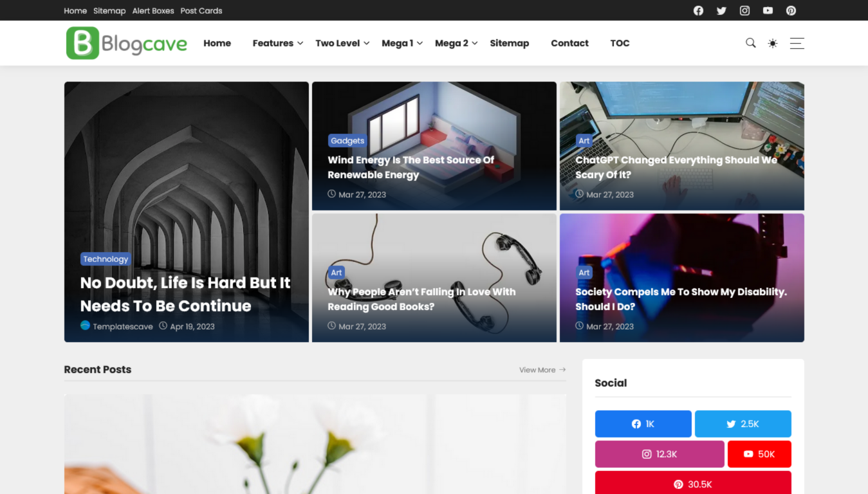Click the Gadgets category tag
The width and height of the screenshot is (868, 494).
[x=347, y=140]
